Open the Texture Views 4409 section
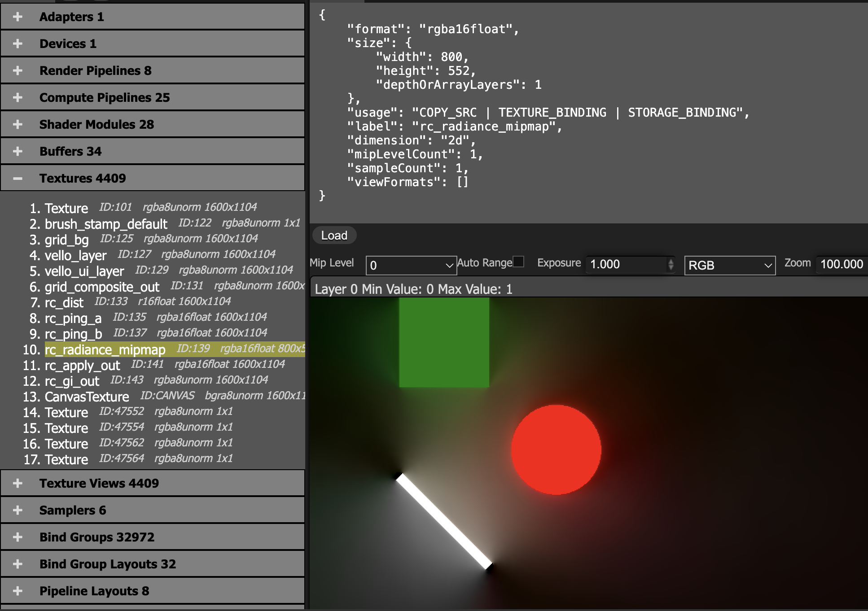The width and height of the screenshot is (868, 611). click(x=99, y=483)
